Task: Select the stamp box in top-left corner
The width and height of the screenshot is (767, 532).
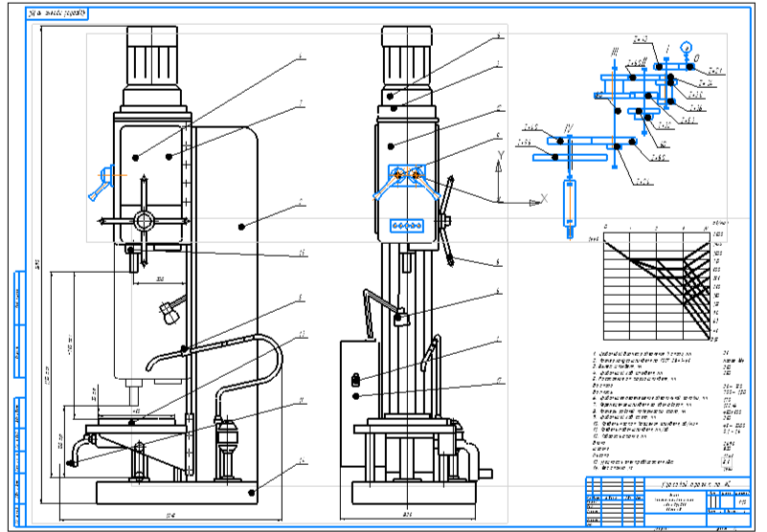Action: pyautogui.click(x=56, y=13)
